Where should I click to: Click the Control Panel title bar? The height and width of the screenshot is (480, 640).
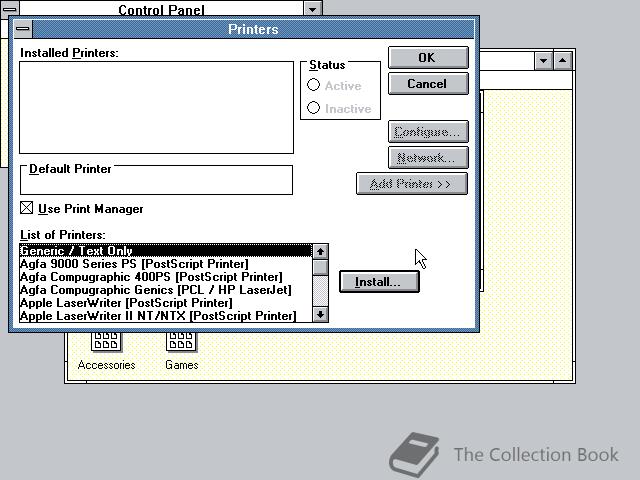click(161, 9)
